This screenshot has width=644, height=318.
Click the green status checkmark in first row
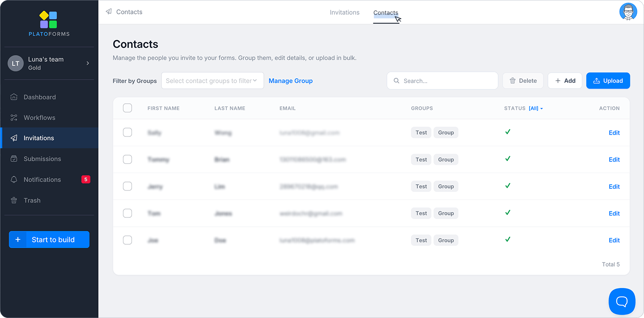tap(508, 132)
